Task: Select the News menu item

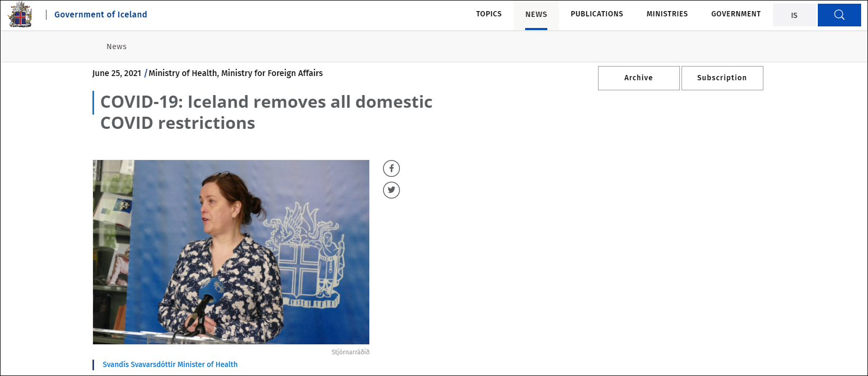Action: click(536, 15)
